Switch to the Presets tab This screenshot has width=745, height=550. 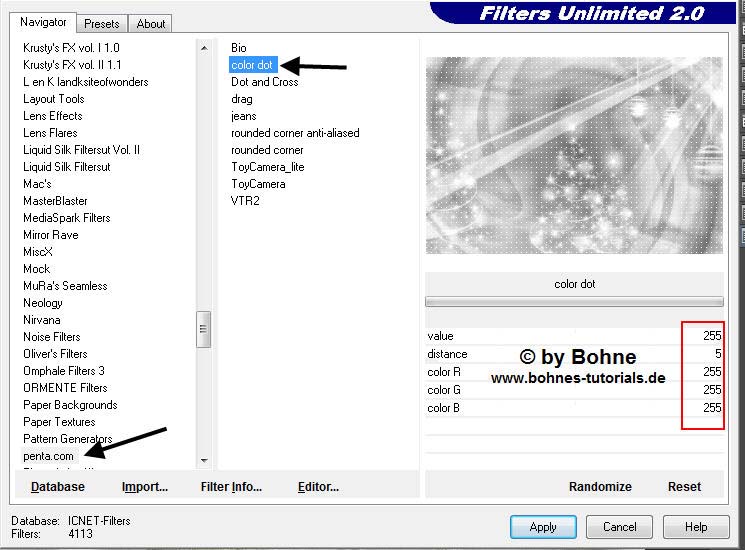(x=102, y=24)
